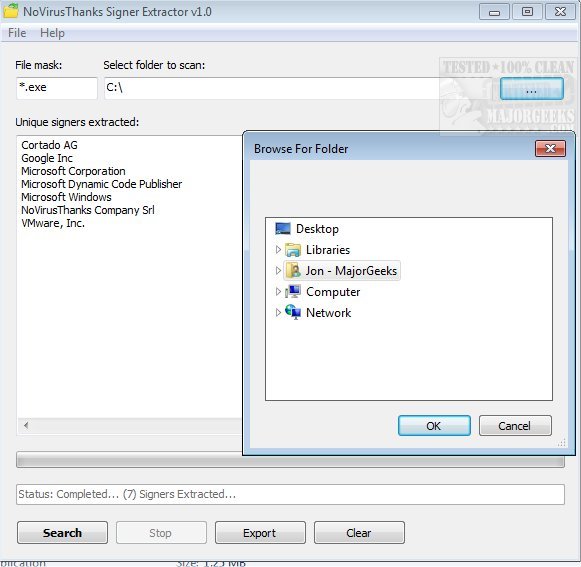This screenshot has width=581, height=567.
Task: Minimize the Signer Extractor window
Action: [494, 12]
